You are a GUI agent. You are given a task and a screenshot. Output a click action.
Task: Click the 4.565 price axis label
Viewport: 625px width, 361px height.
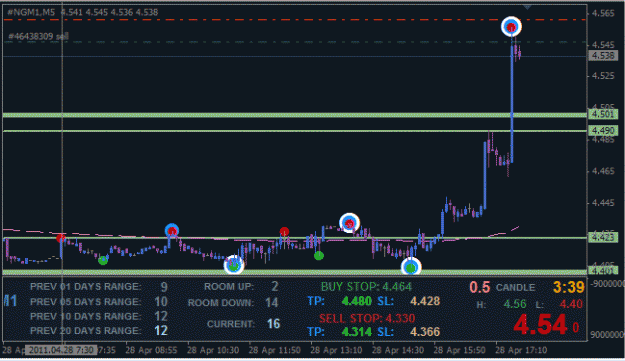[603, 13]
